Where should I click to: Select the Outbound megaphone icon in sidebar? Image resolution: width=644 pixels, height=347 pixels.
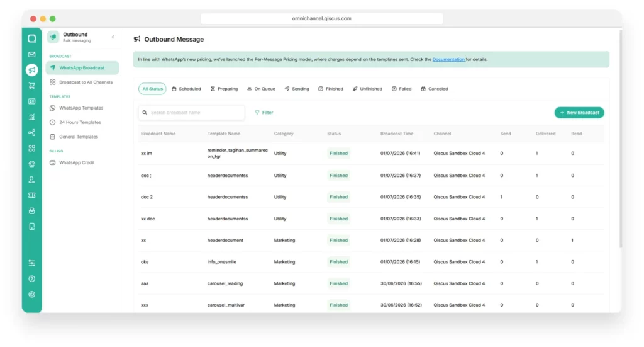[31, 70]
